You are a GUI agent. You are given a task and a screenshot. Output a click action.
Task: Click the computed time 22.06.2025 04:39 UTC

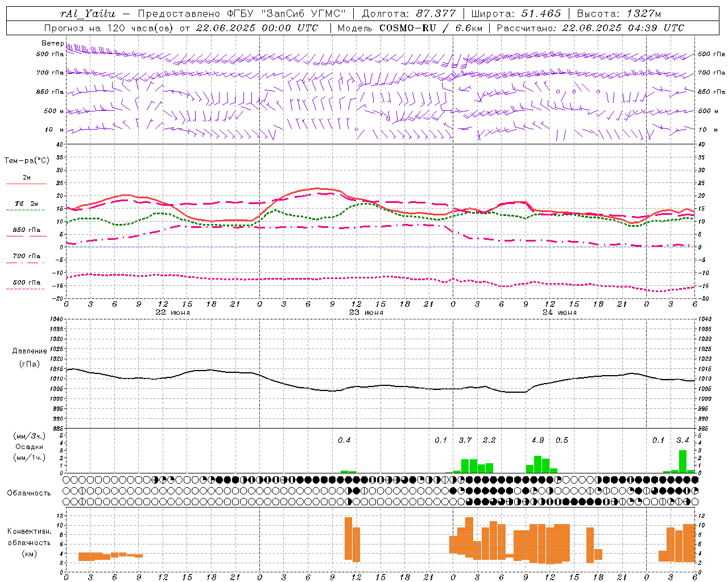(623, 28)
